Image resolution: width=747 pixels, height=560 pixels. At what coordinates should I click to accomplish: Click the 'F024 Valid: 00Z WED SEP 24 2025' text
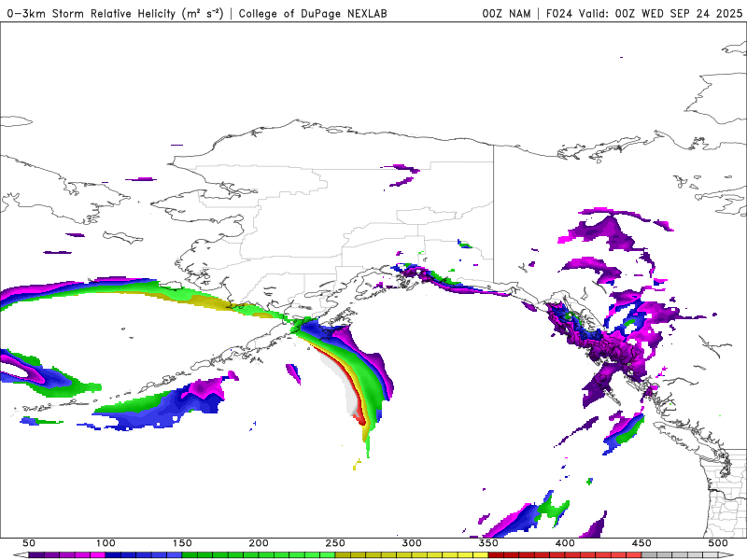coord(644,13)
